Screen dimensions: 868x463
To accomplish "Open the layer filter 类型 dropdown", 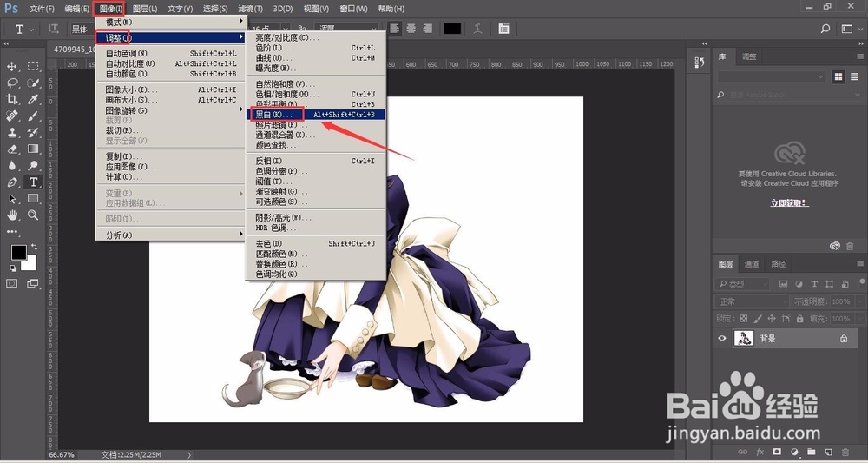I will pyautogui.click(x=742, y=284).
